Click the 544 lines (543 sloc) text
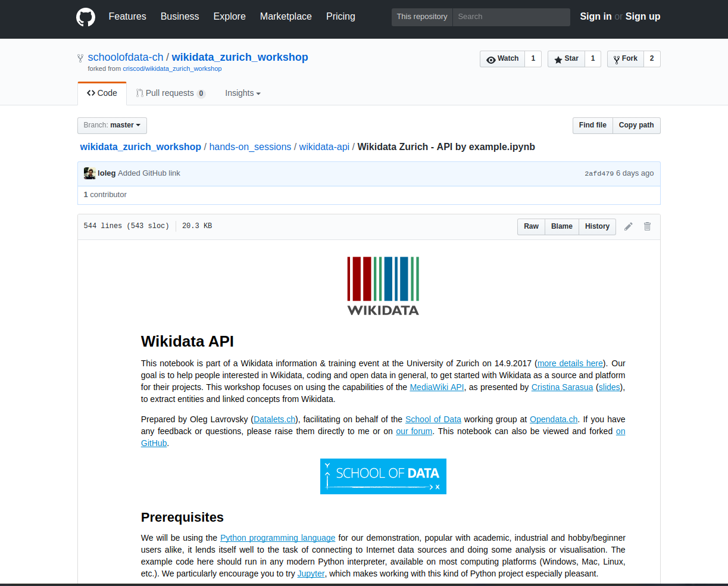 126,226
